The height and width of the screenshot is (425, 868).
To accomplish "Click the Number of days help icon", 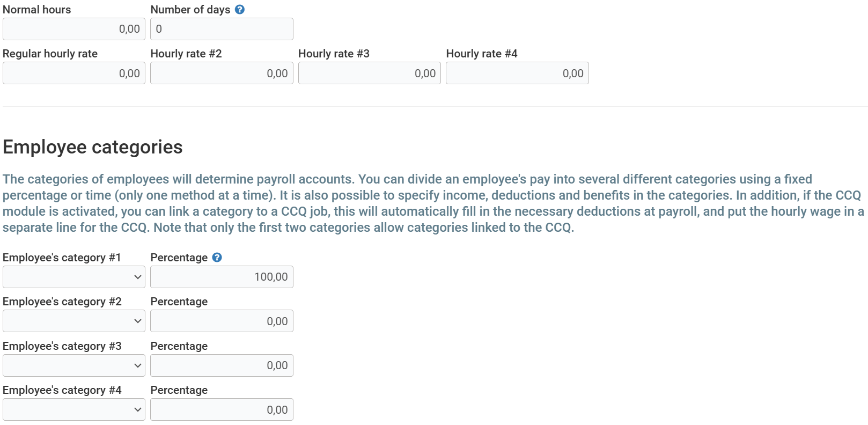I will pos(240,10).
